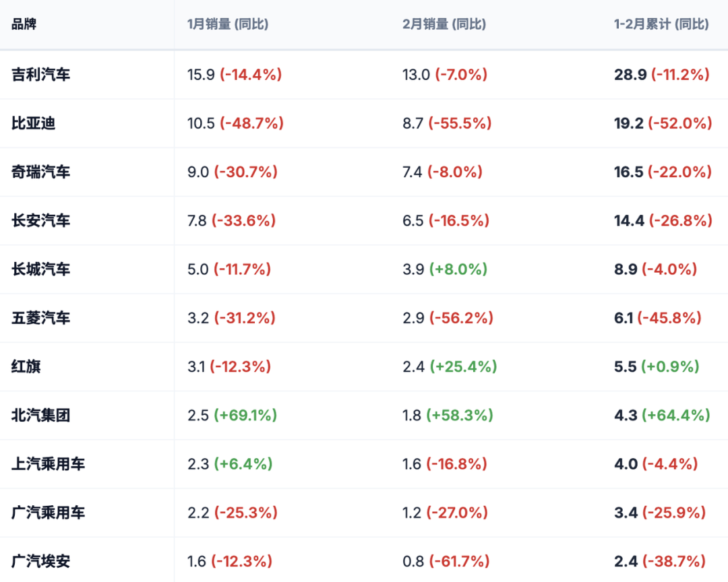The height and width of the screenshot is (582, 728).
Task: Select the 吉利汽车 brand cell
Action: (x=40, y=75)
